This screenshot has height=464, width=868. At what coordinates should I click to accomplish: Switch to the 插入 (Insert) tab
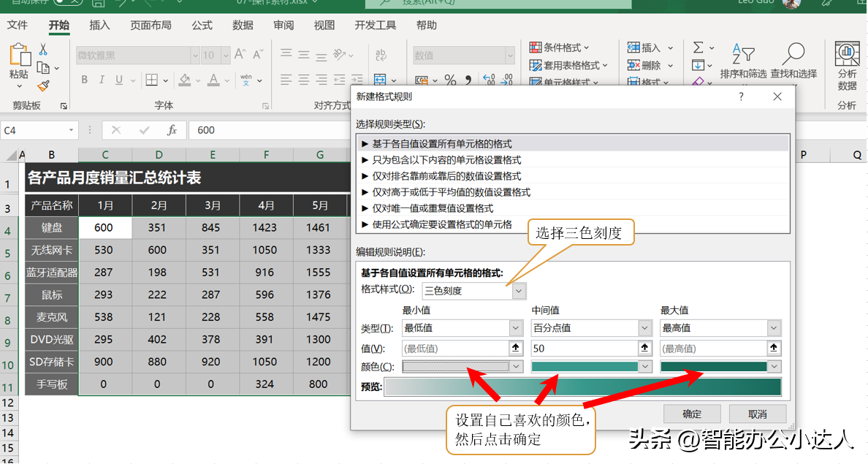pos(99,25)
